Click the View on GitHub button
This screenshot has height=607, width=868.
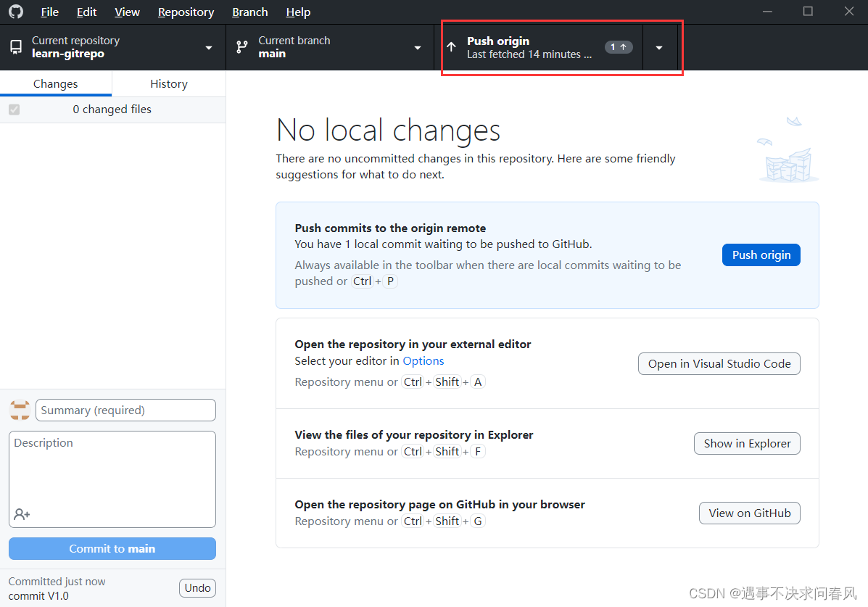(x=750, y=513)
